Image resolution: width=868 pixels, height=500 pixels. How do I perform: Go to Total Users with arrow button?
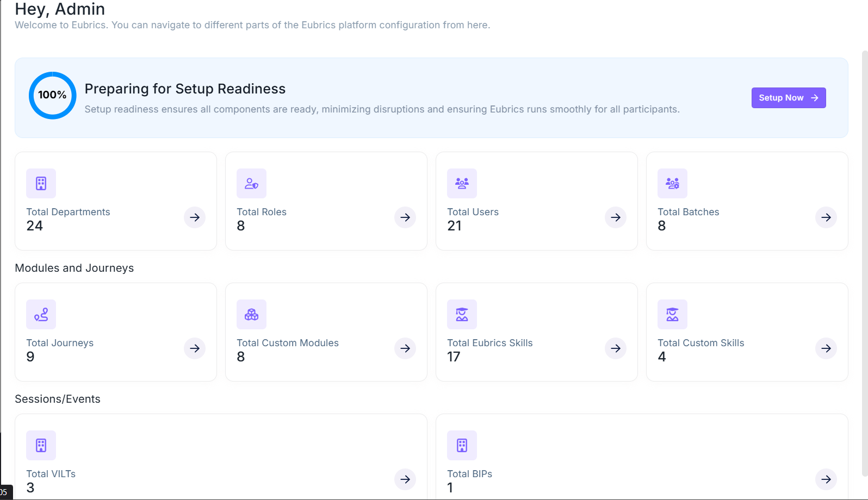click(x=616, y=217)
